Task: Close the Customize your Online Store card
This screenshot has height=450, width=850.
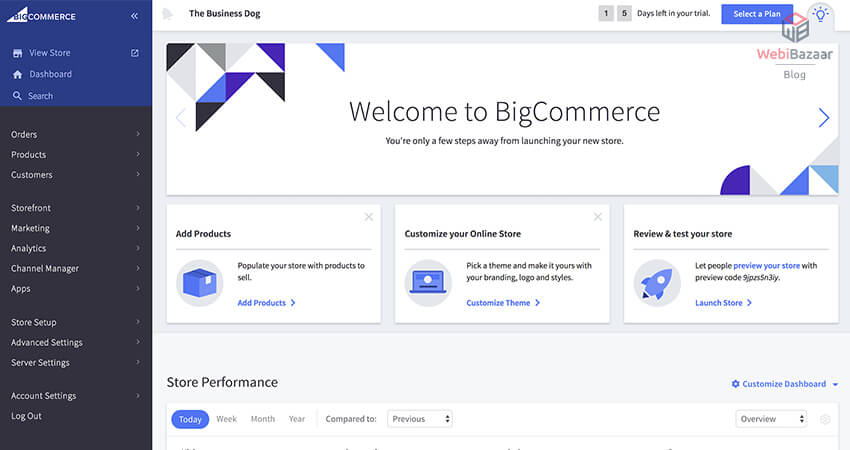Action: point(598,216)
